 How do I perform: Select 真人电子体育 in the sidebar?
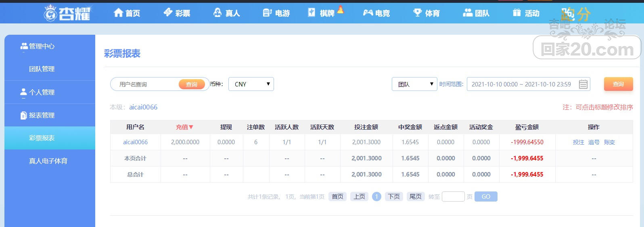50,161
